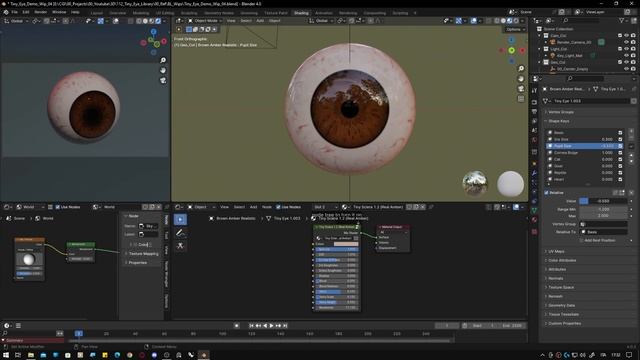This screenshot has width=640, height=360.
Task: Select the Annotate tool in node editor
Action: coord(180,233)
